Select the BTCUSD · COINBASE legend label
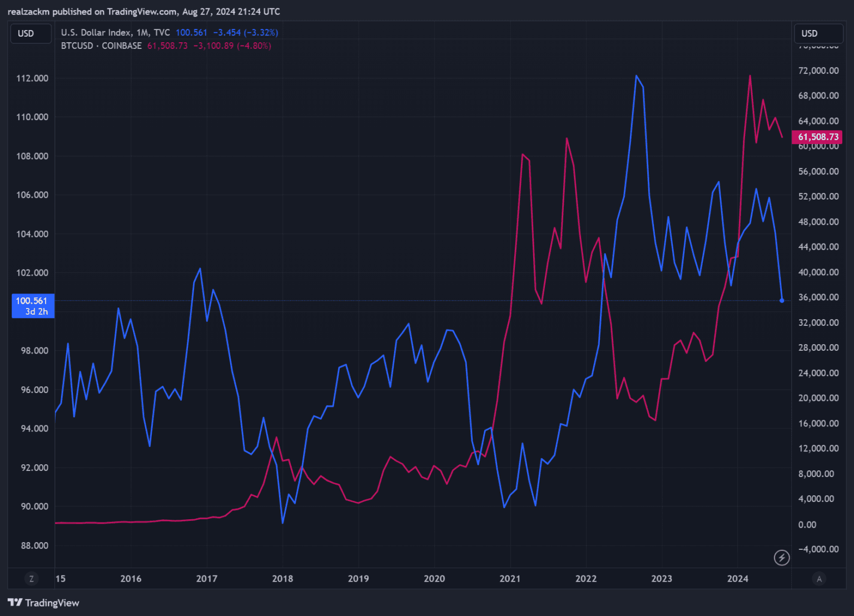The image size is (854, 616). [x=101, y=46]
